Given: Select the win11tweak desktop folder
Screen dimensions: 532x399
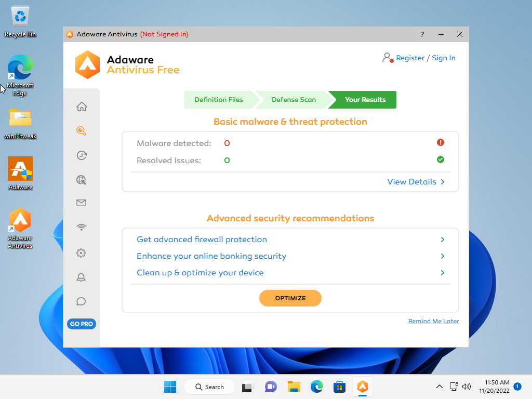Looking at the screenshot, I should pos(20,124).
